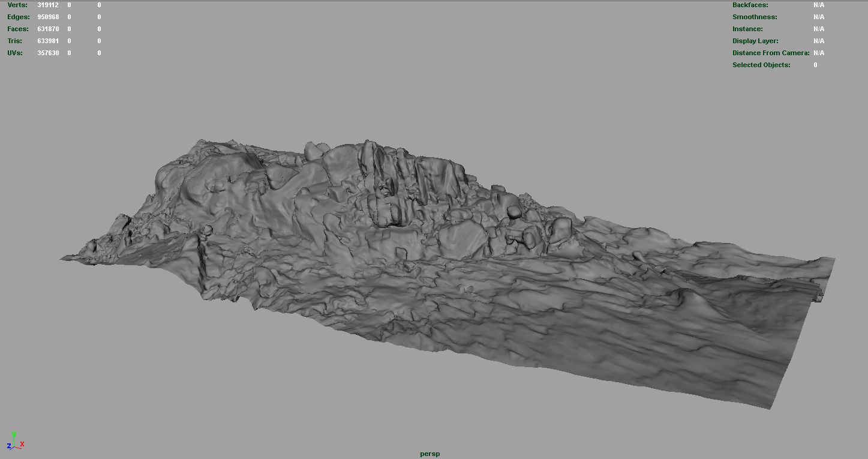Click the N/A value beside Display Layer
The height and width of the screenshot is (459, 868).
pyautogui.click(x=819, y=41)
